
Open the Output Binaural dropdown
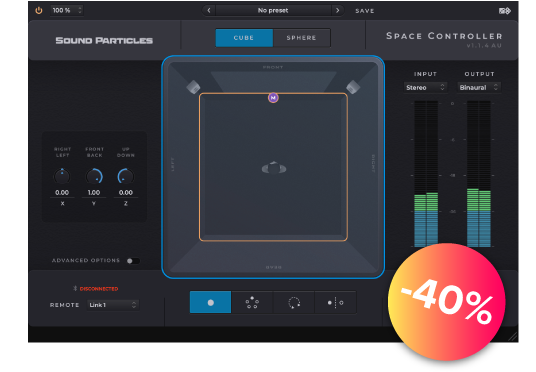pyautogui.click(x=479, y=88)
